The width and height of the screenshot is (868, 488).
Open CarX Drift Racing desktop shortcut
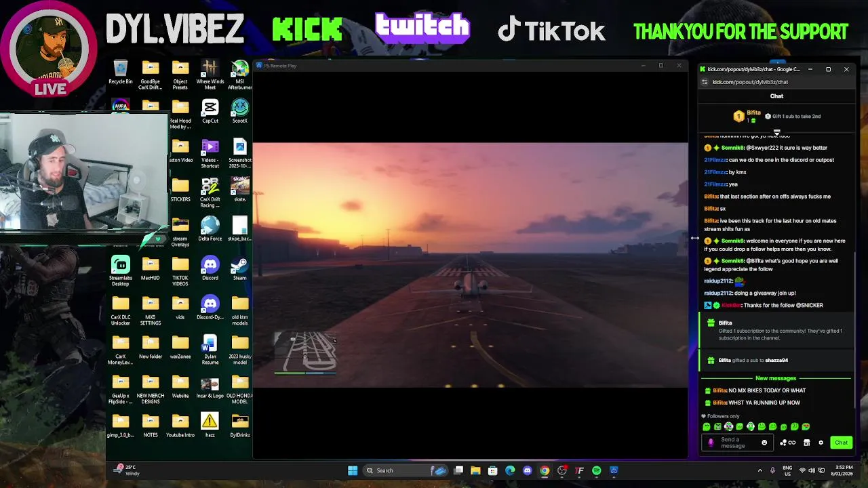[x=210, y=192]
